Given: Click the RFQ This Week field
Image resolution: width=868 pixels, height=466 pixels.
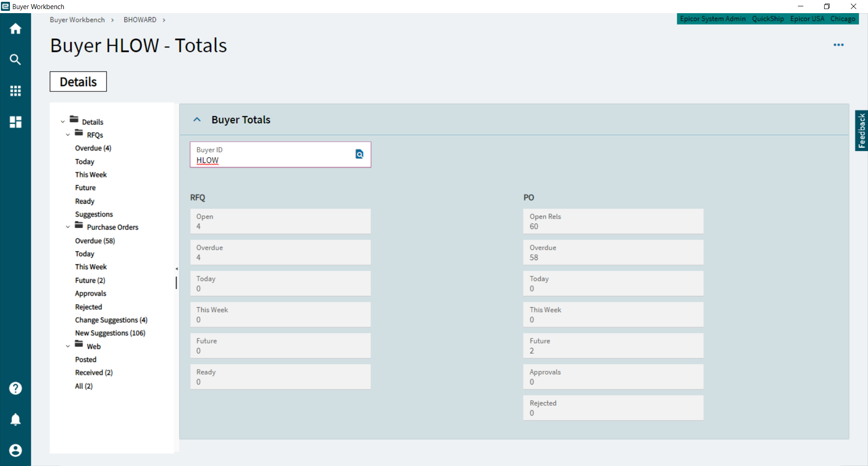Looking at the screenshot, I should (x=280, y=314).
